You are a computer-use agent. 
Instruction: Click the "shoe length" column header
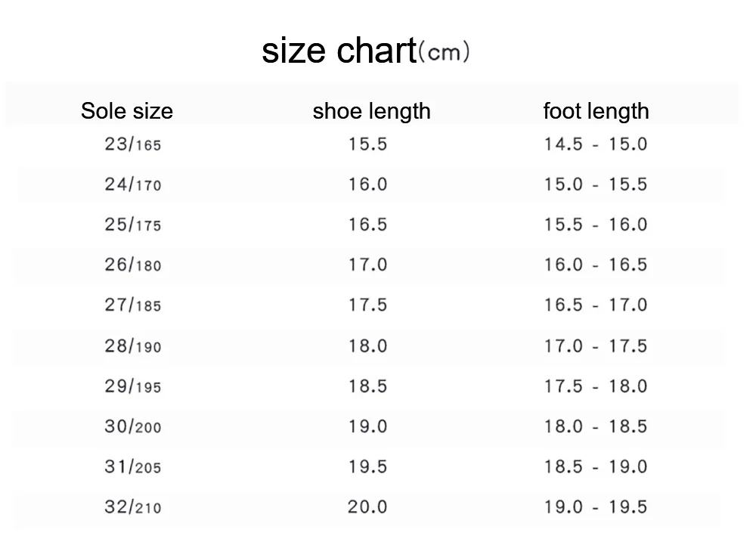click(x=371, y=111)
